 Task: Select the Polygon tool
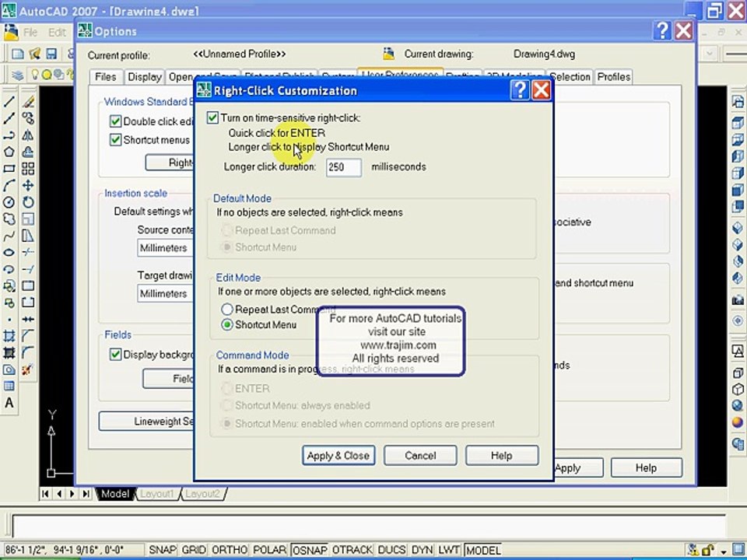tap(9, 152)
